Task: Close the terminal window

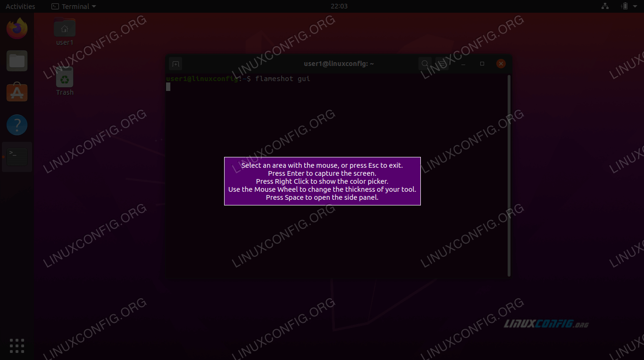Action: [501, 64]
